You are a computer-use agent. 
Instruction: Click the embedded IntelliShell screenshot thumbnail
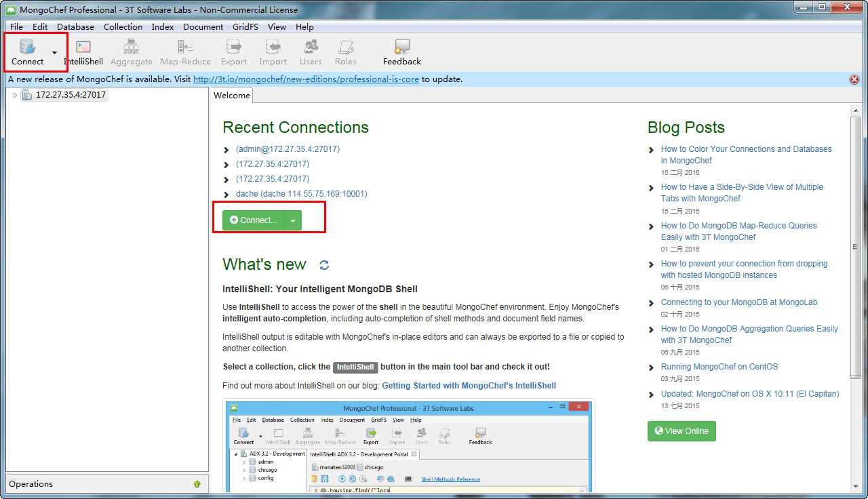(x=409, y=446)
